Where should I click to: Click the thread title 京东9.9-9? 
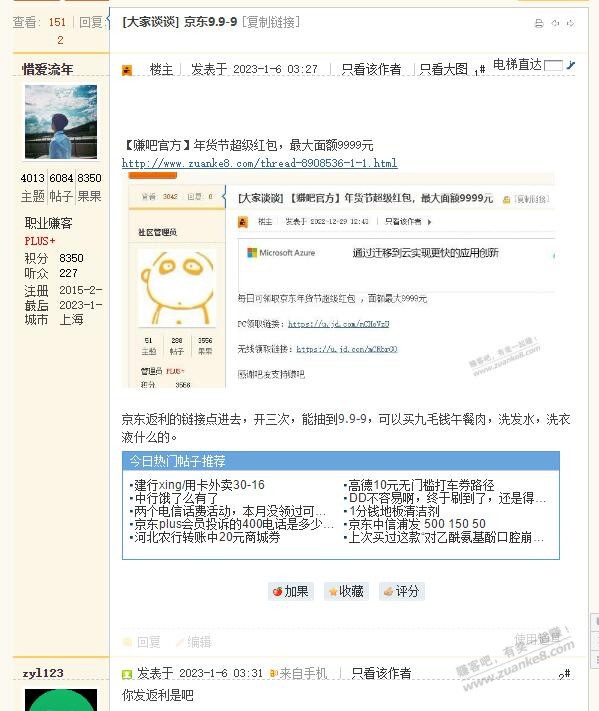(x=210, y=22)
